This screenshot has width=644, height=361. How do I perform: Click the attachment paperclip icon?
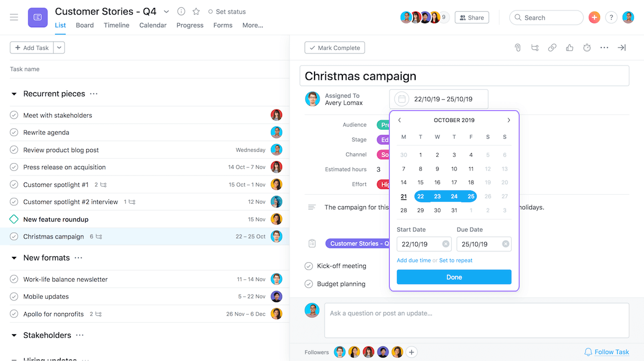click(x=518, y=48)
